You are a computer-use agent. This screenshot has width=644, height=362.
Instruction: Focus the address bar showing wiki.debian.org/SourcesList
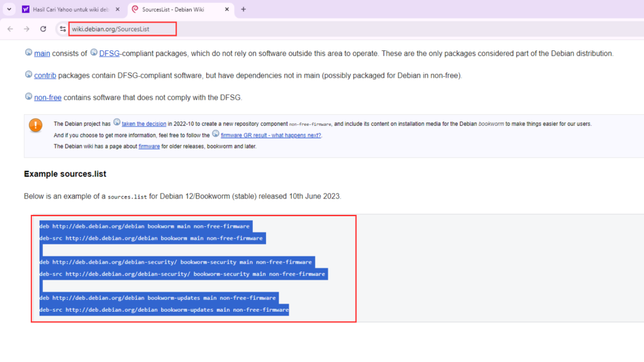[119, 29]
